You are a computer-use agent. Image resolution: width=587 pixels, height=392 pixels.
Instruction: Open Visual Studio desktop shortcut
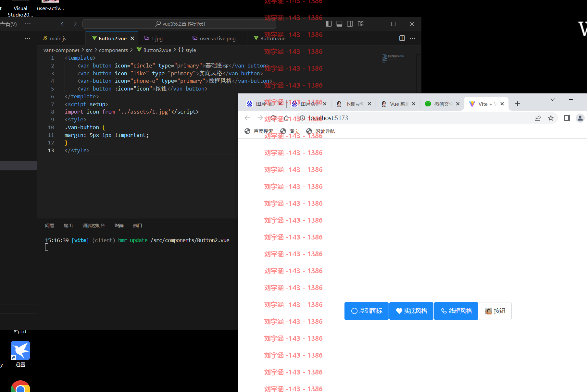(x=20, y=9)
